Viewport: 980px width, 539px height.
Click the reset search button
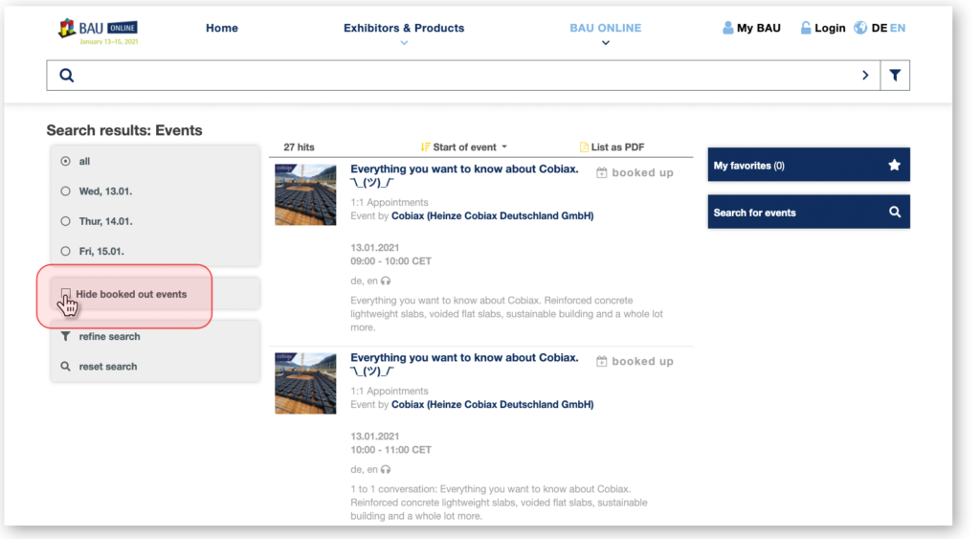pos(107,367)
